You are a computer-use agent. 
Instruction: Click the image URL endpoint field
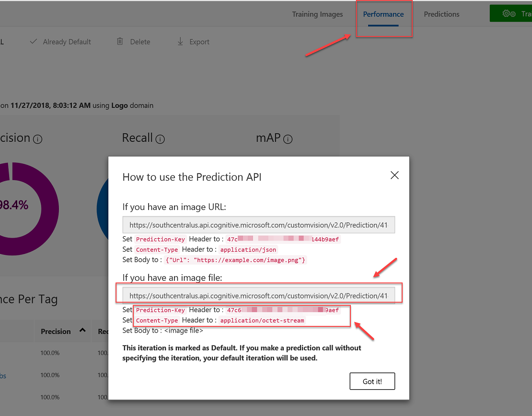(x=258, y=225)
